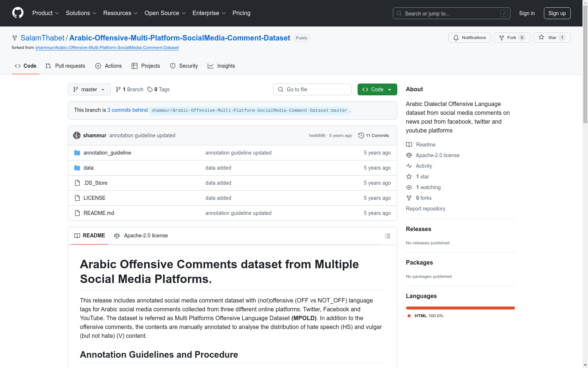Open the README outline icon
This screenshot has width=588, height=368.
[387, 236]
